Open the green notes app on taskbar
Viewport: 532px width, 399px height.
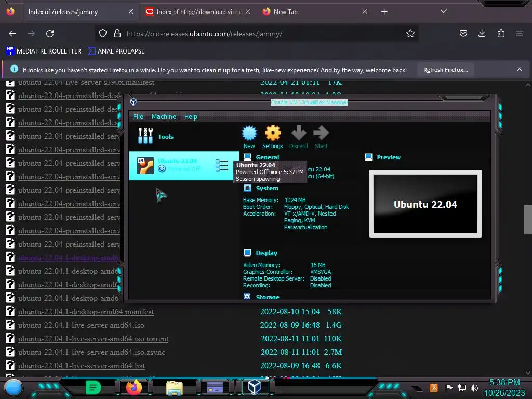point(92,388)
